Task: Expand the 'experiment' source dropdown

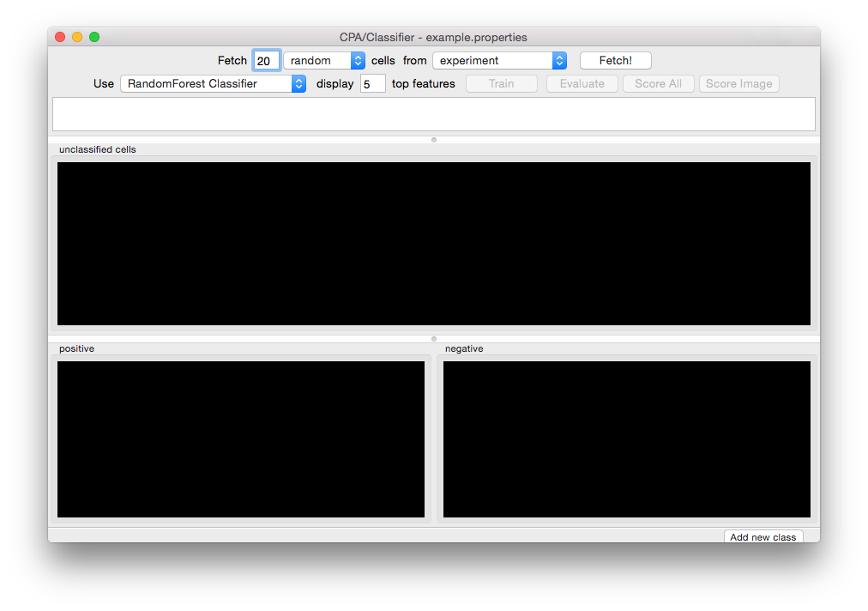Action: tap(499, 61)
